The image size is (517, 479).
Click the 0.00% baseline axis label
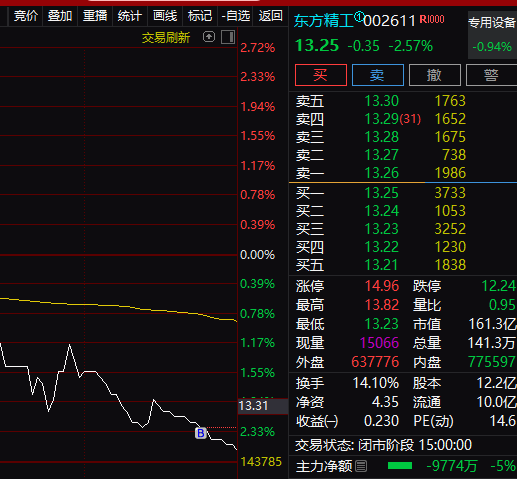257,255
